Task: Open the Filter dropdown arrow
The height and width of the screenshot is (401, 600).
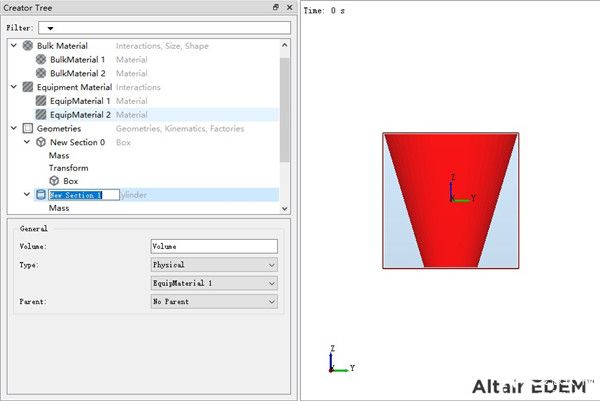Action: point(50,28)
